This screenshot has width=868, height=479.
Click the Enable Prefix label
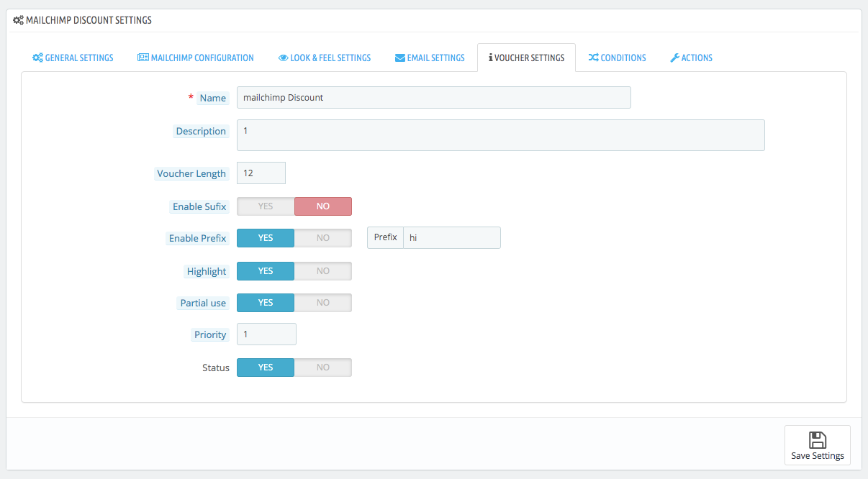click(x=198, y=239)
